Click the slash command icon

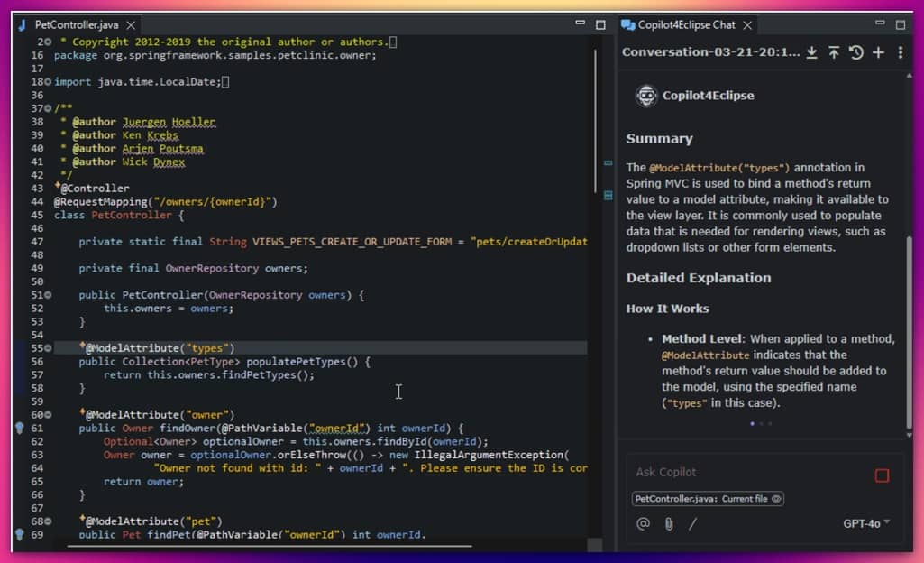click(693, 523)
